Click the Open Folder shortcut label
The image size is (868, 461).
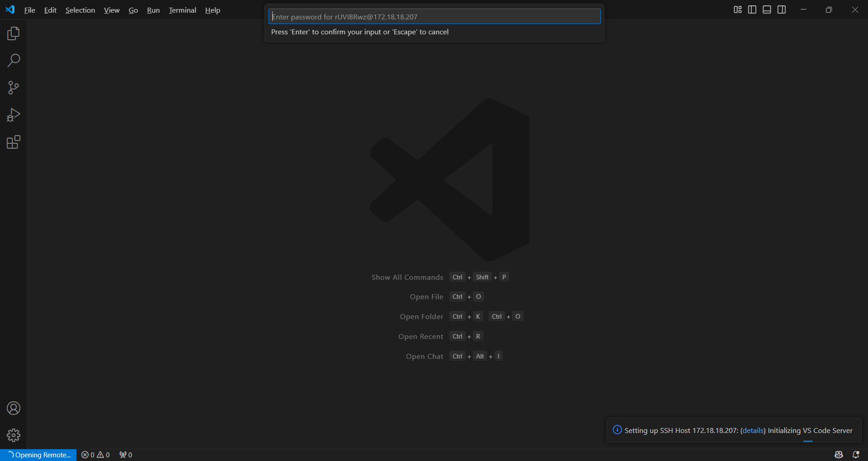point(421,316)
